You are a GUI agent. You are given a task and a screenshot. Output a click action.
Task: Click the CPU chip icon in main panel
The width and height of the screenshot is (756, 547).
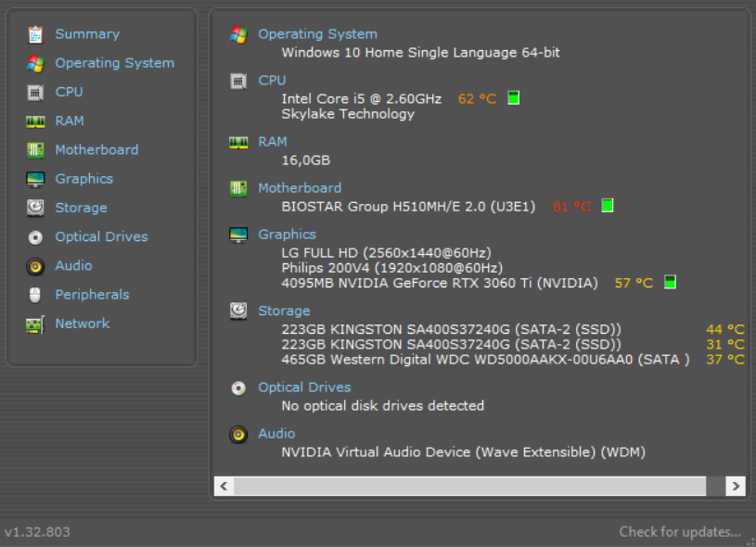pos(238,81)
